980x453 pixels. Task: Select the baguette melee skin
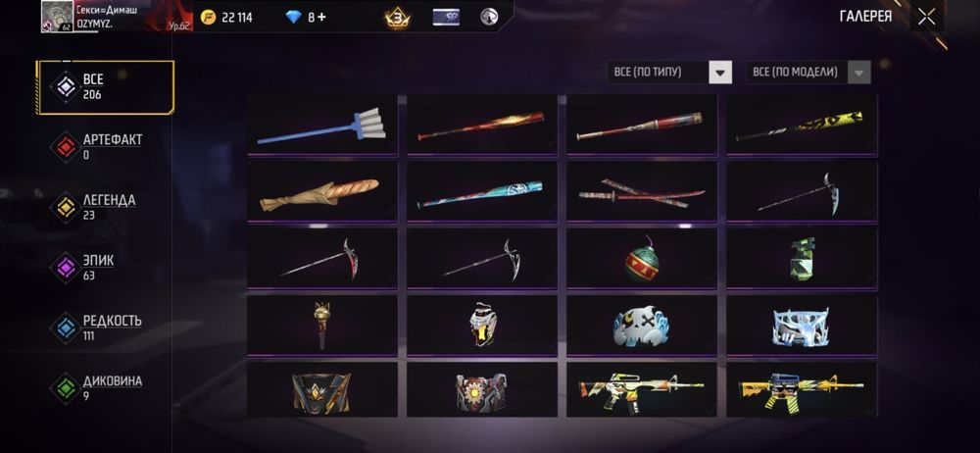321,192
